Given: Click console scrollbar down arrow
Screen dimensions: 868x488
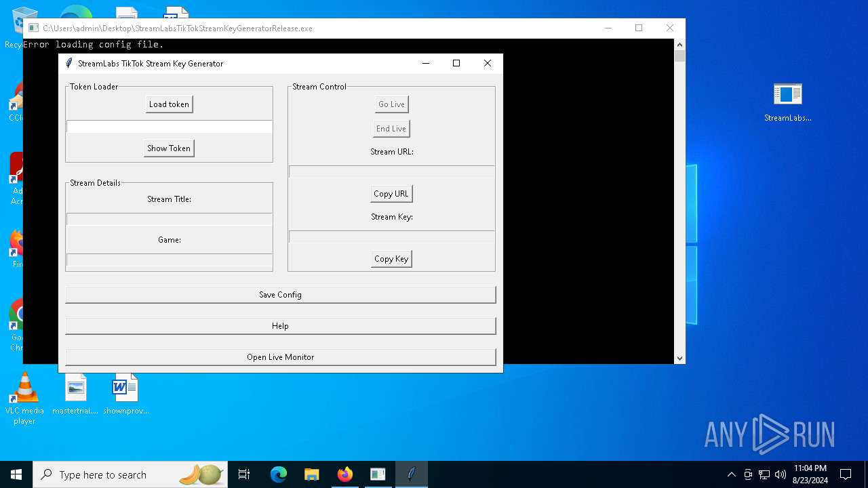Looking at the screenshot, I should [x=679, y=358].
